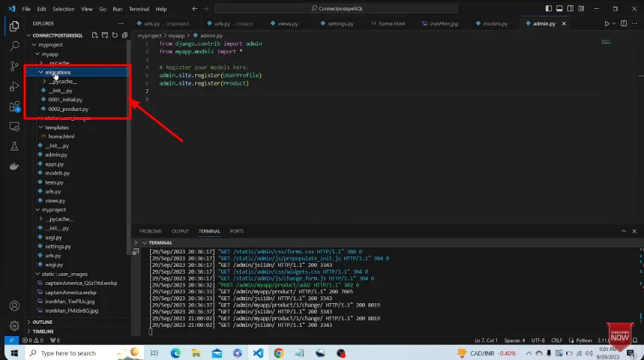Collapse all folders in Explorer
The width and height of the screenshot is (644, 360).
pos(125,35)
